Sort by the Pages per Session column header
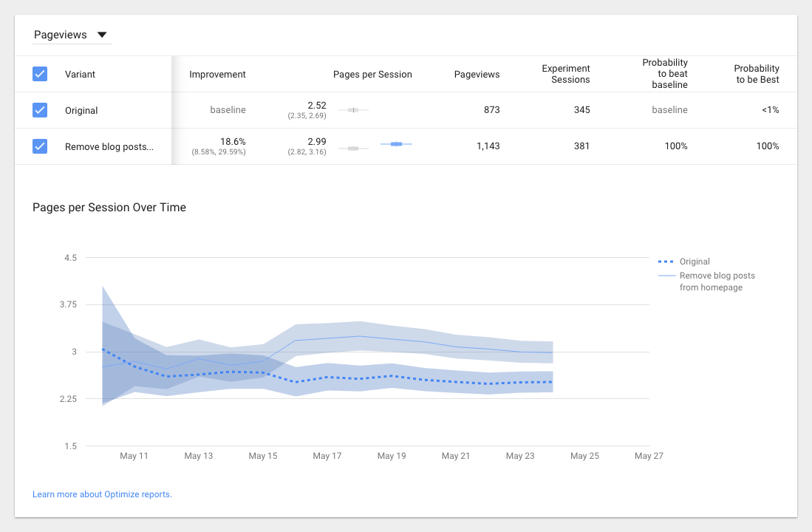This screenshot has height=532, width=812. (x=372, y=74)
